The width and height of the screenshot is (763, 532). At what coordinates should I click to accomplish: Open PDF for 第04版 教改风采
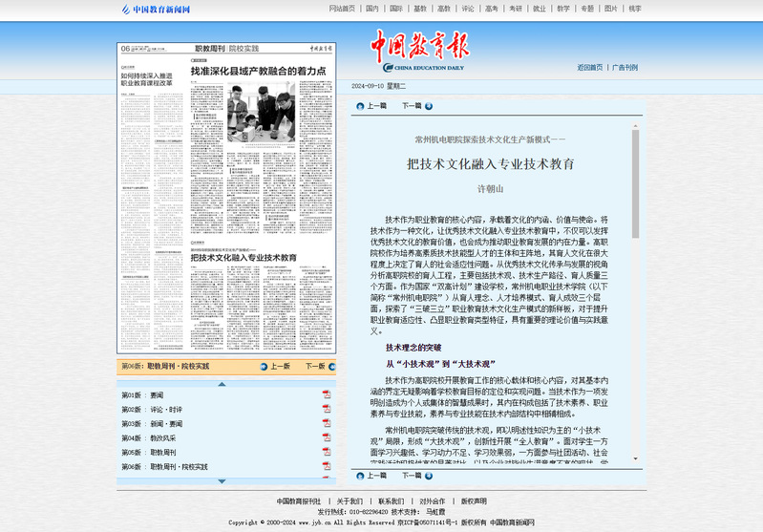coord(327,438)
